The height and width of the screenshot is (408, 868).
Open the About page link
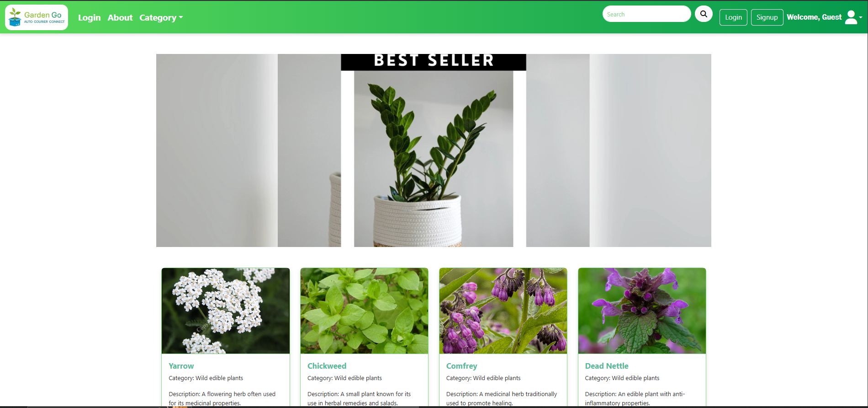[x=120, y=17]
